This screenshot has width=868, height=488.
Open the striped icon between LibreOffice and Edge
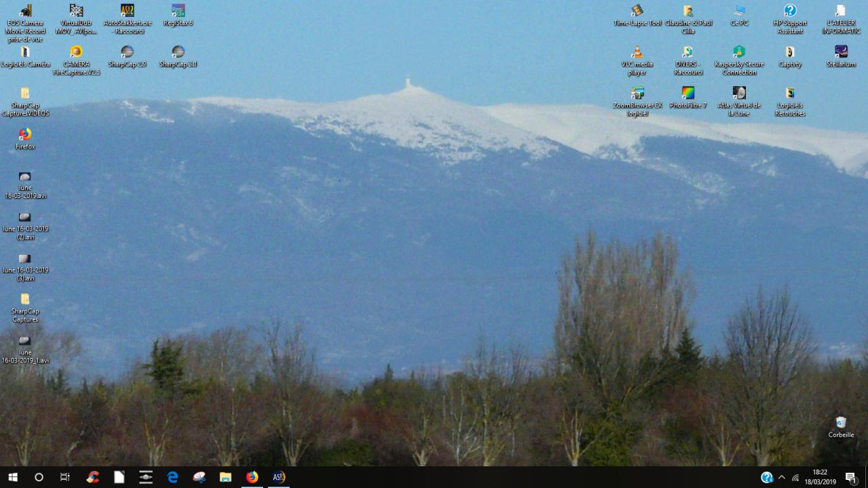[146, 477]
